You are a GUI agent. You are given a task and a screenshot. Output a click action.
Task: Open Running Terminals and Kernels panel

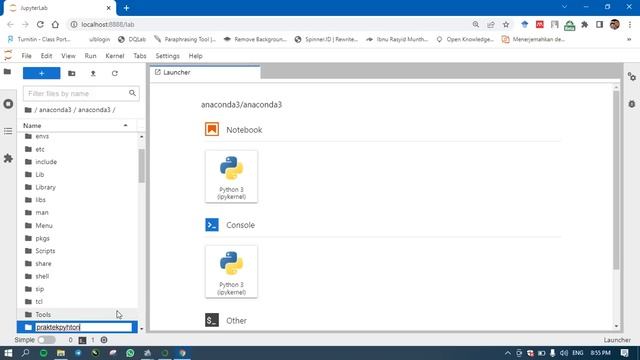pos(8,104)
